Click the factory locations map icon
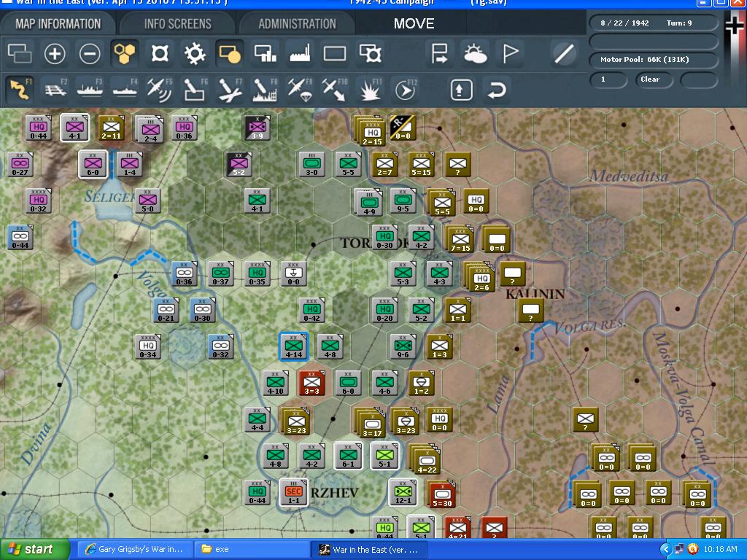Screen dimensions: 747x560 [301, 54]
